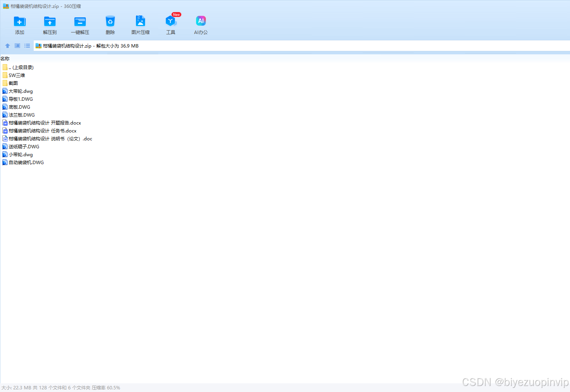Switch to the icon view mode button

point(17,46)
